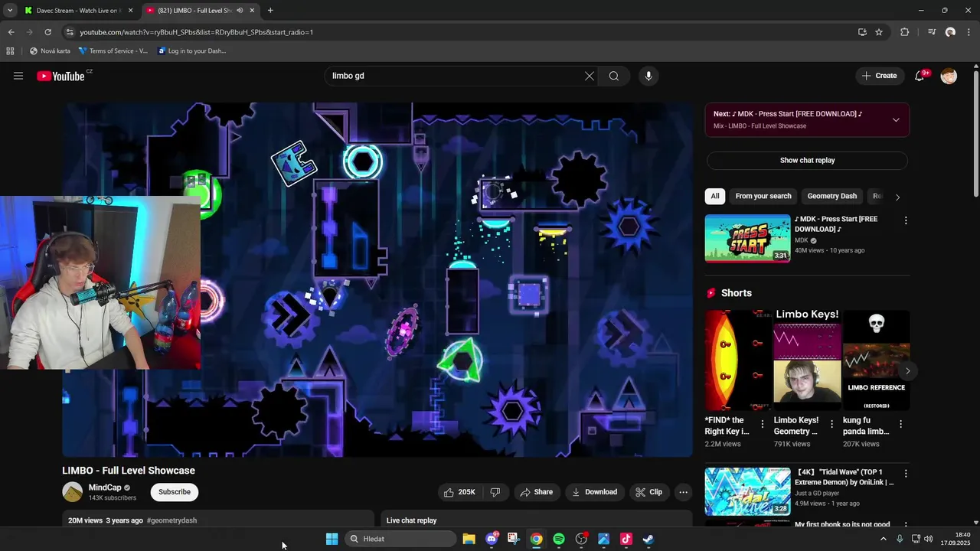Screen dimensions: 980x551
Task: Reload the page in Chrome
Action: pyautogui.click(x=47, y=32)
